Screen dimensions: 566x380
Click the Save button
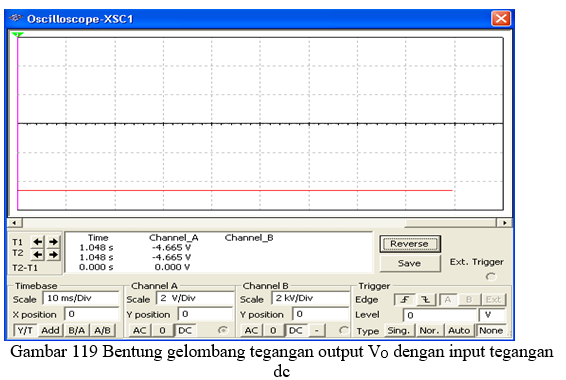click(410, 263)
